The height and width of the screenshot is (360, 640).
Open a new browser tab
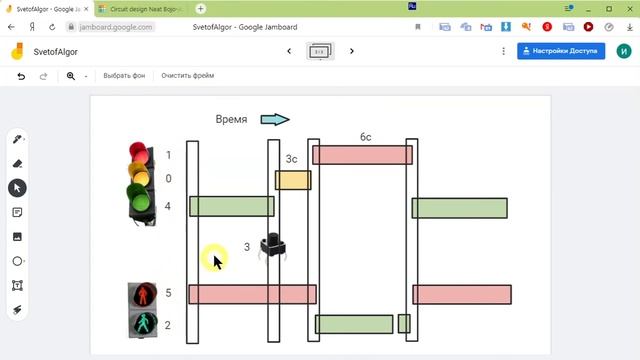point(200,9)
